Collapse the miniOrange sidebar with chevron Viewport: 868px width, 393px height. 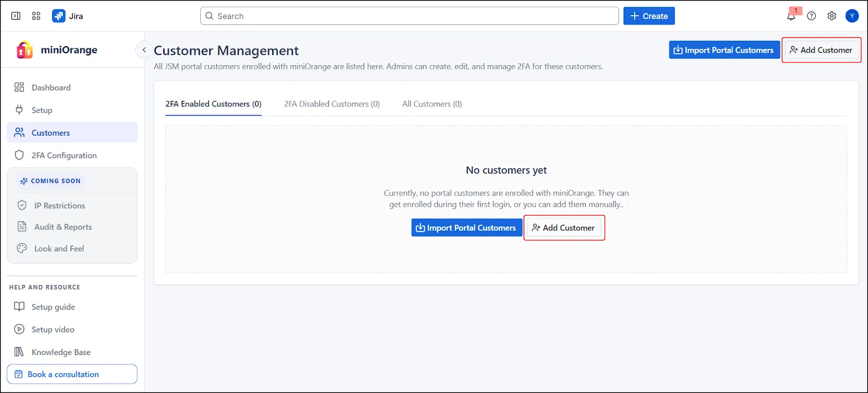(144, 50)
